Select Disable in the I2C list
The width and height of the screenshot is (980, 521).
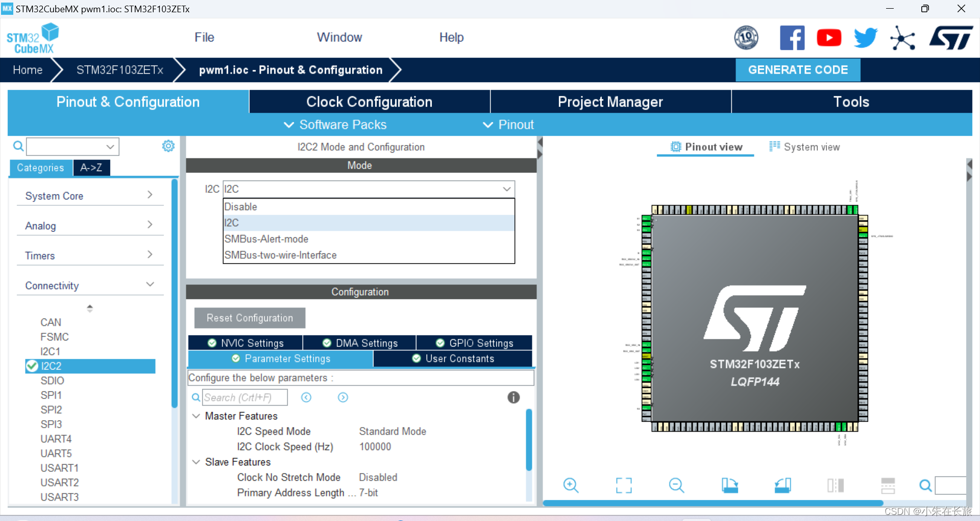click(369, 207)
